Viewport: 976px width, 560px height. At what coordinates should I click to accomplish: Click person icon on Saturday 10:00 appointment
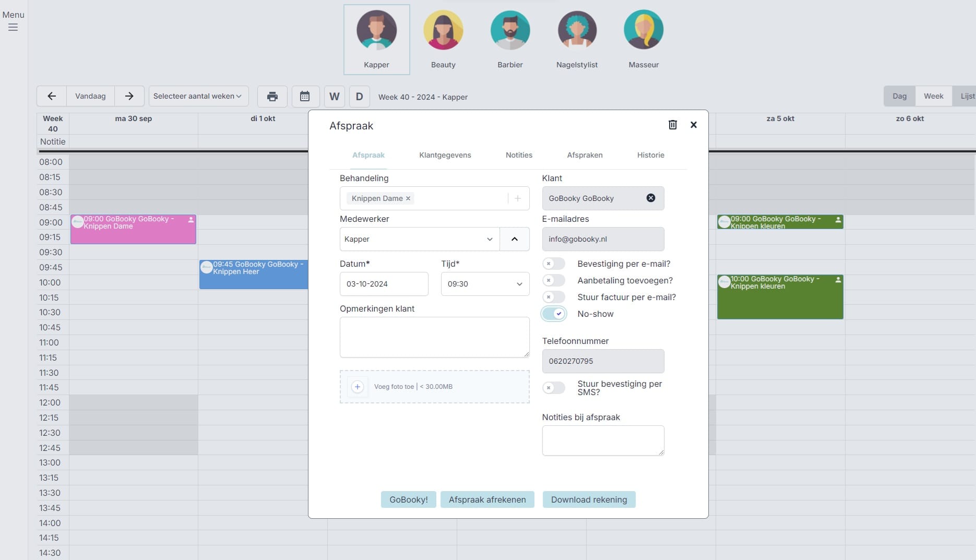(x=838, y=280)
